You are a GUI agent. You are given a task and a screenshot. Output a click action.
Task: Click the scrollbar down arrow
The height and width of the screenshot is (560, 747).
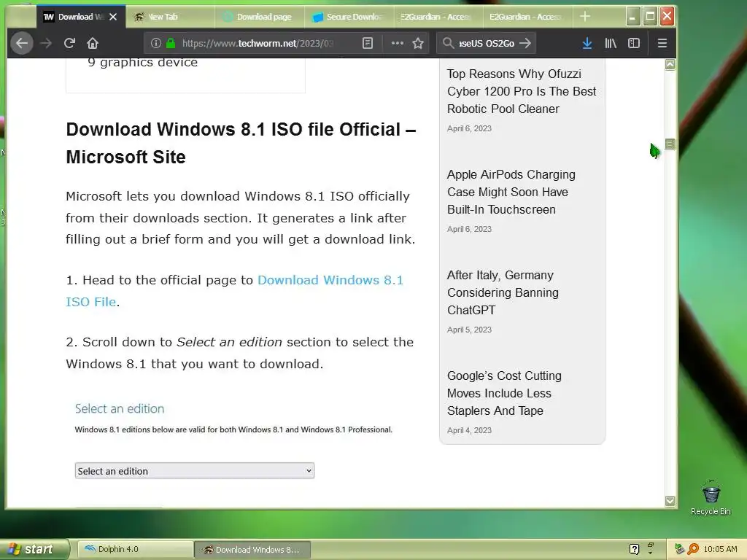[x=670, y=501]
